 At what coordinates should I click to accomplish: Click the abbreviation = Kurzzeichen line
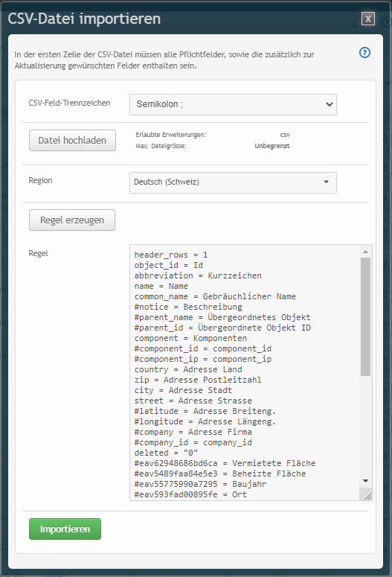point(198,275)
